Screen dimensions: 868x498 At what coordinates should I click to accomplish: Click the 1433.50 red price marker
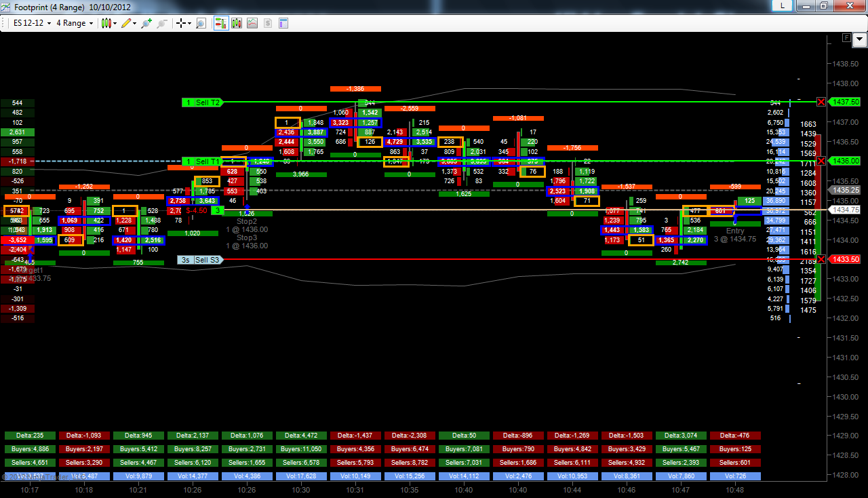(845, 259)
